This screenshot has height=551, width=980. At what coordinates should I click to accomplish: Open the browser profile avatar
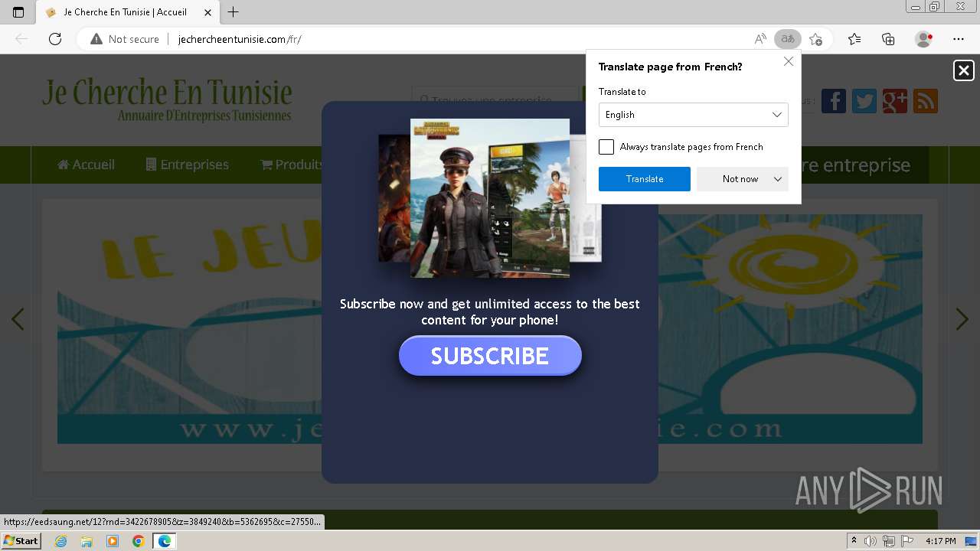click(x=923, y=39)
